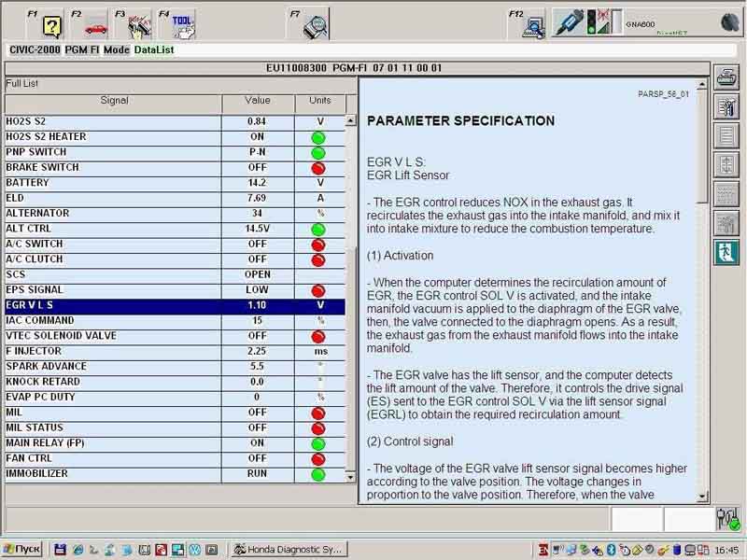Viewport: 747px width, 560px height.
Task: Click red indicator for BRAKE SWITCH row
Action: 318,168
